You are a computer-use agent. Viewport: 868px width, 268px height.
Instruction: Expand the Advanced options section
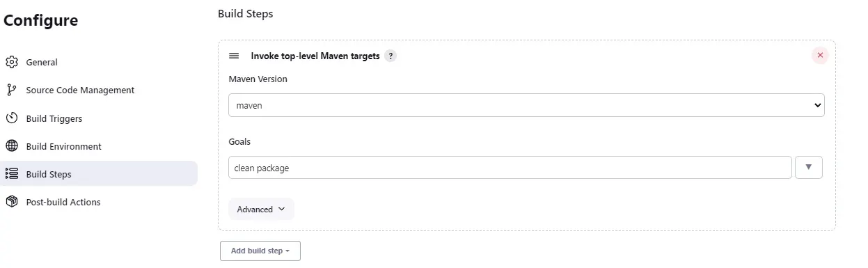point(261,209)
